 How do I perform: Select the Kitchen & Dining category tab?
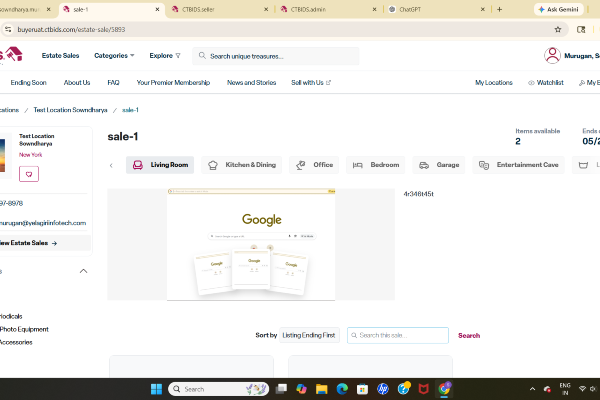click(241, 165)
